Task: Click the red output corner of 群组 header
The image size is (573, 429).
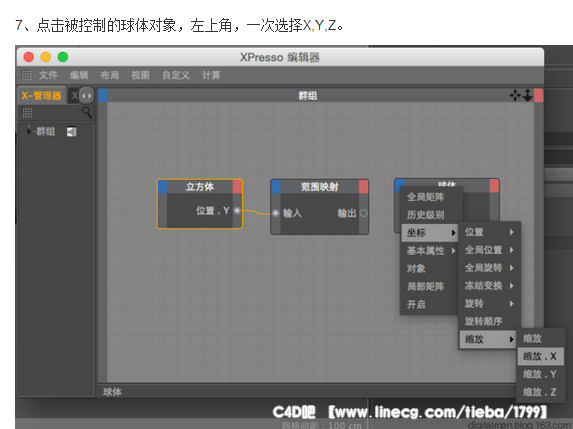Action: tap(539, 95)
